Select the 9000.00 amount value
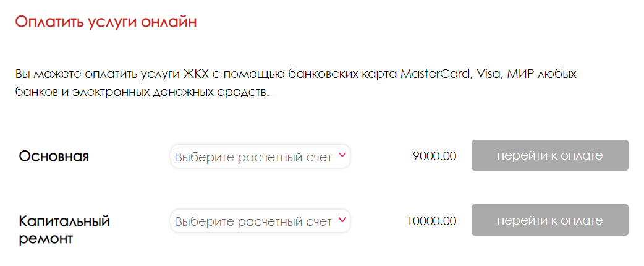 click(x=434, y=157)
